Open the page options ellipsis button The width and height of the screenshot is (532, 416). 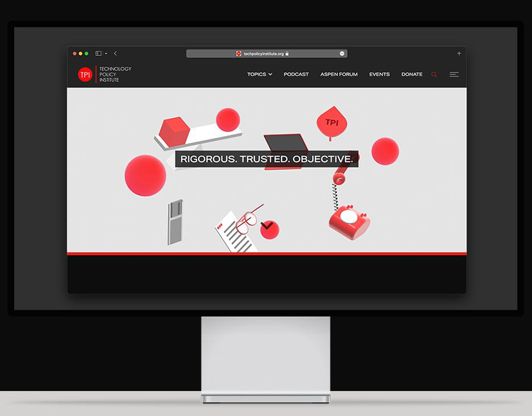tap(342, 53)
